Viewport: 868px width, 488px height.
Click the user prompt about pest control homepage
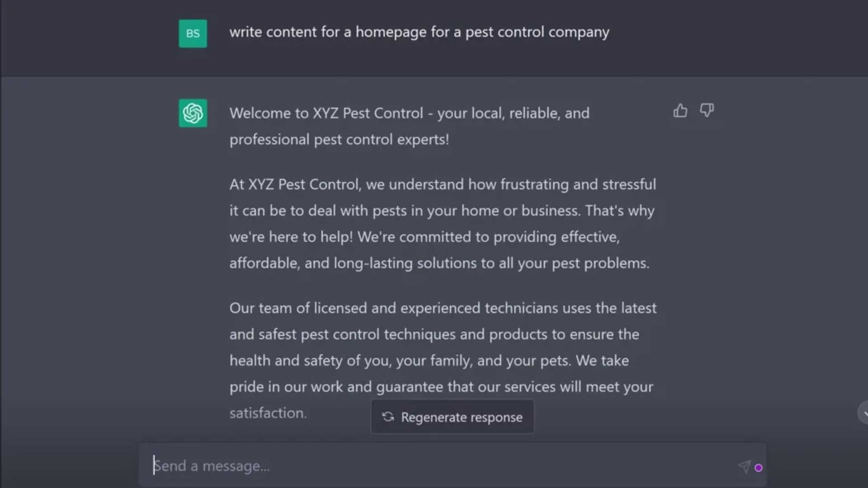point(419,32)
